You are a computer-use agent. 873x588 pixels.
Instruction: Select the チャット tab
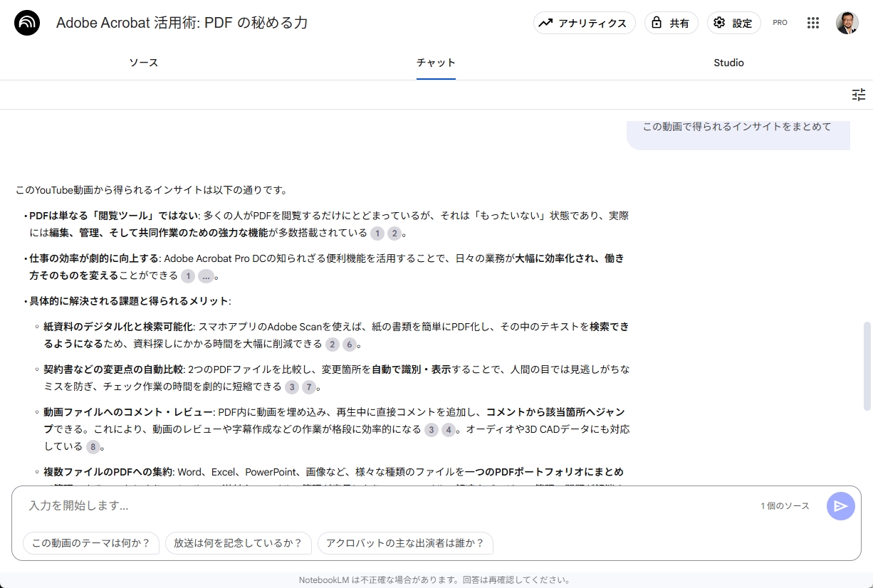point(436,63)
